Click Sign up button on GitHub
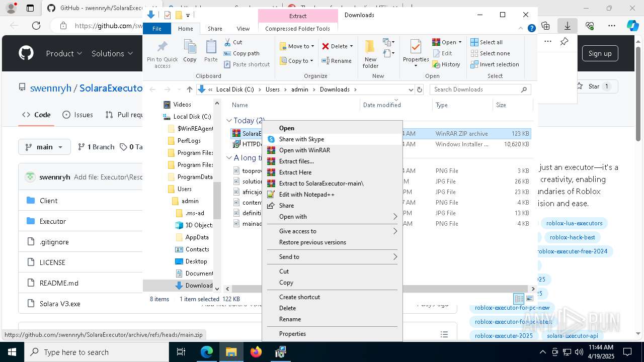Viewport: 644px width, 362px height. [600, 53]
